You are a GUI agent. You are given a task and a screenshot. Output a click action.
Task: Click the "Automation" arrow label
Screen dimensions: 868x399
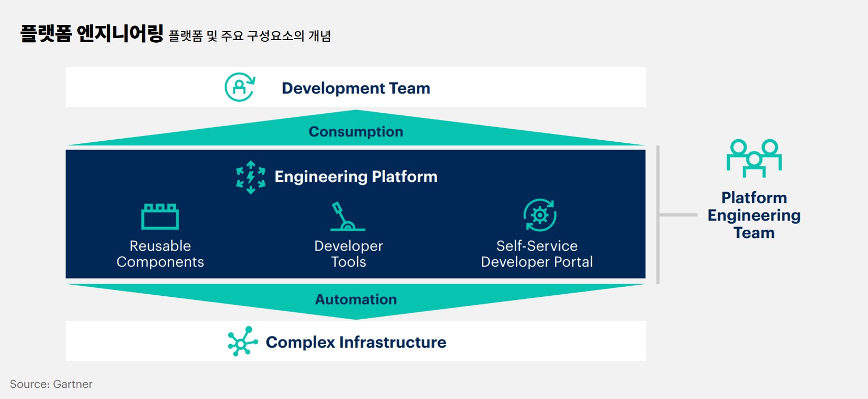(x=356, y=299)
